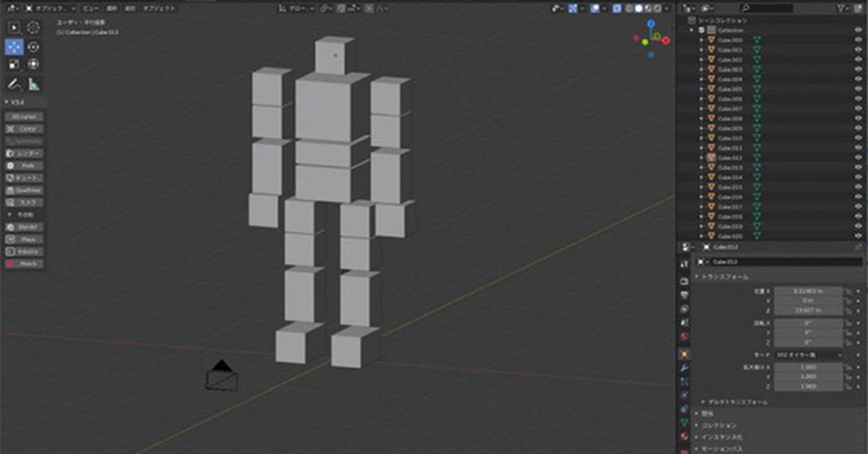The image size is (868, 454).
Task: Open the Modifiers wrench properties tab
Action: pos(684,368)
